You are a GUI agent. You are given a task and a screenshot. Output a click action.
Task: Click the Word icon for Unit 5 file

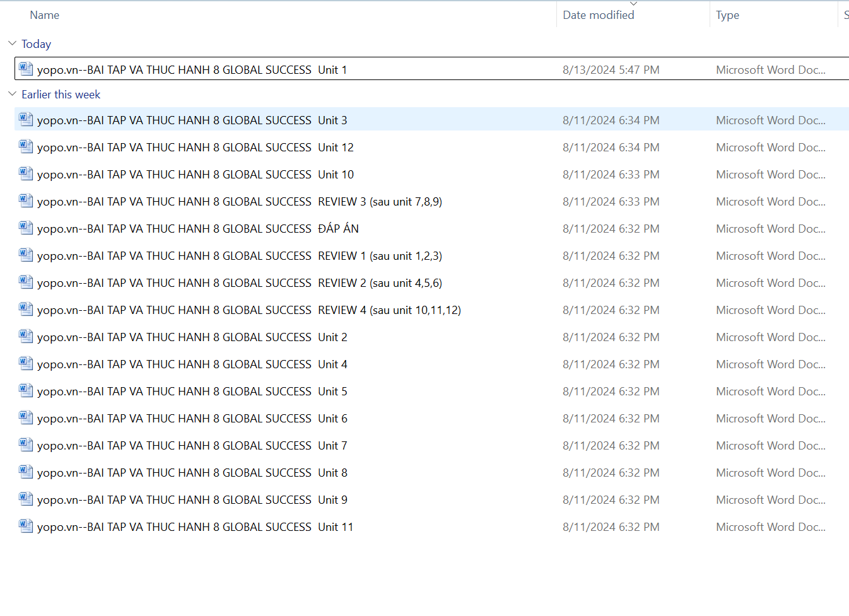(26, 390)
